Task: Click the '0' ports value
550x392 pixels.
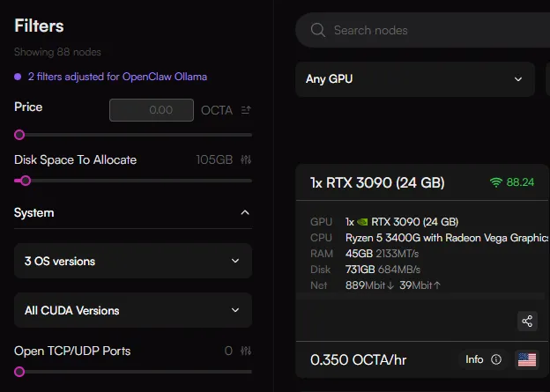Action: click(x=228, y=351)
